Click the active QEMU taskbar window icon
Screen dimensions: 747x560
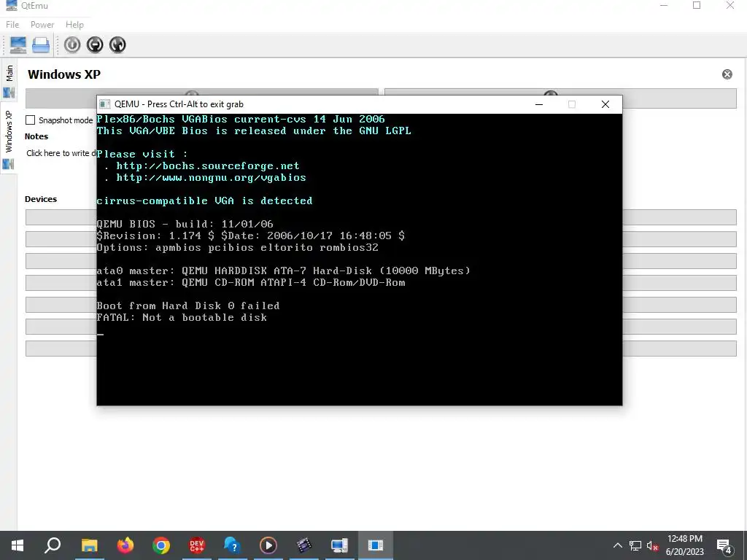click(376, 545)
